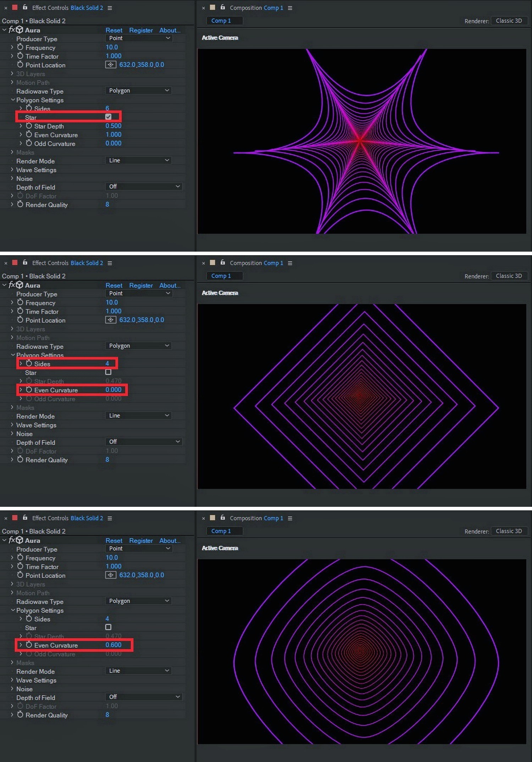Toggle the Aura fx switch in the rounded-diamond screenshot

pos(12,540)
